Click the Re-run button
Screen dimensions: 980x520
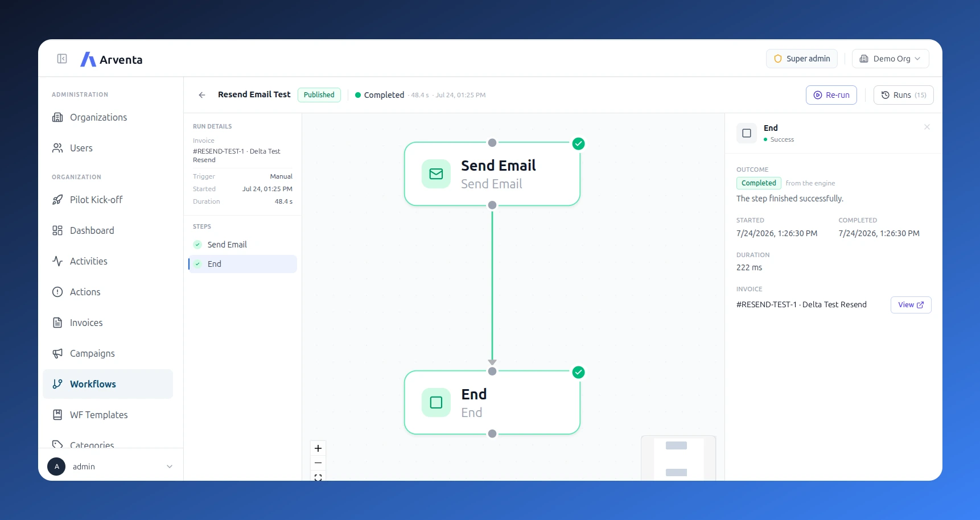pos(831,95)
